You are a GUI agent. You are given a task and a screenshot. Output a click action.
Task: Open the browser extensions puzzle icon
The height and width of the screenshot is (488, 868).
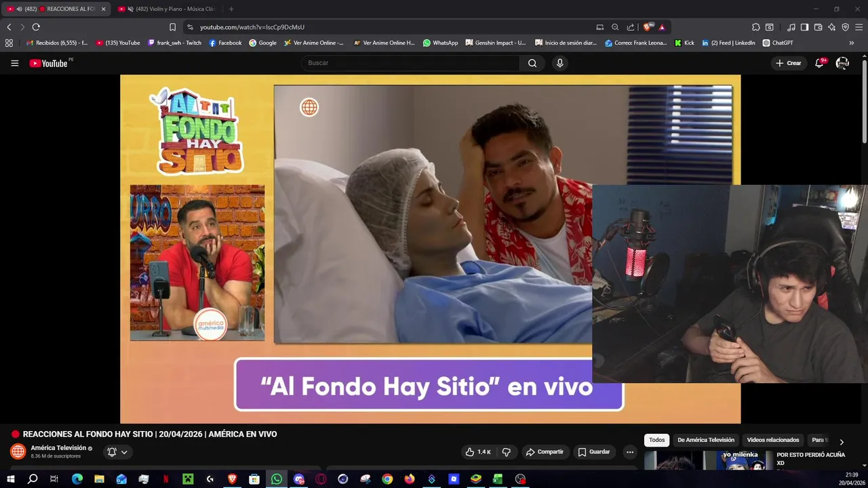(756, 27)
